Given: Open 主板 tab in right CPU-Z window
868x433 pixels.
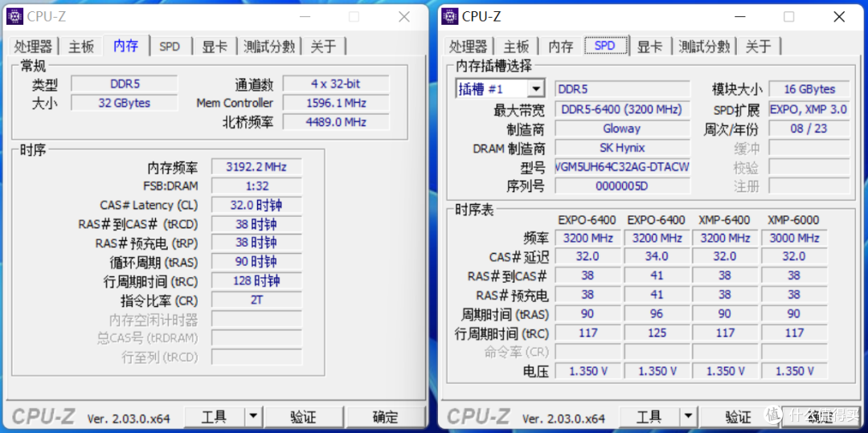Looking at the screenshot, I should 516,47.
